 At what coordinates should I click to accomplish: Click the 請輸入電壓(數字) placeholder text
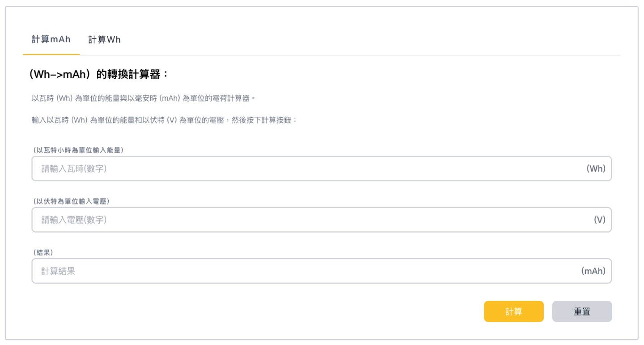pyautogui.click(x=74, y=220)
